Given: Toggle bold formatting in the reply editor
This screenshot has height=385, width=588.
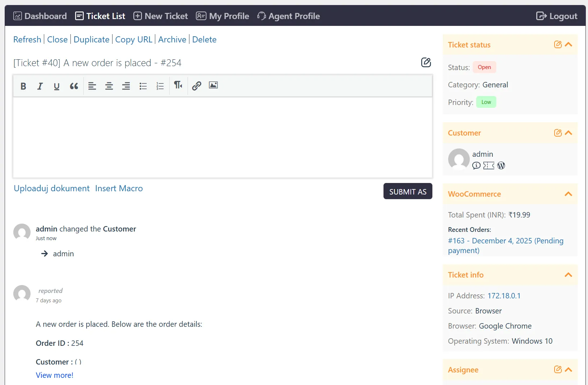Looking at the screenshot, I should [x=23, y=86].
